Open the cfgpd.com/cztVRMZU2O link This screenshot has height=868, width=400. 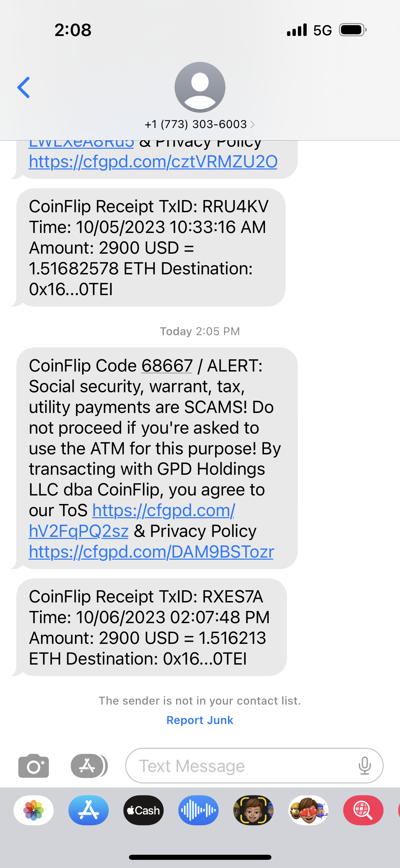[x=153, y=162]
